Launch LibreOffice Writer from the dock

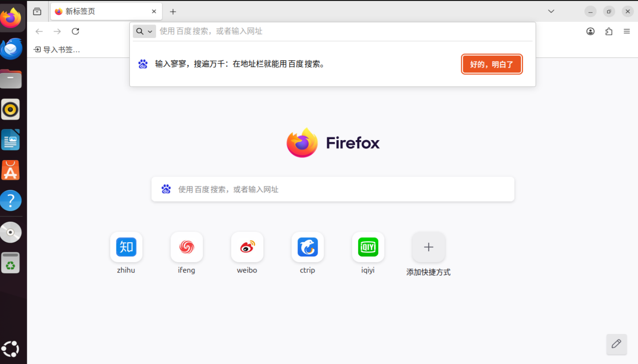pyautogui.click(x=11, y=140)
